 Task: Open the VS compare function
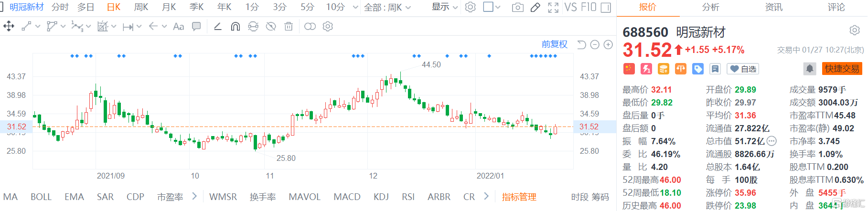[x=570, y=7]
